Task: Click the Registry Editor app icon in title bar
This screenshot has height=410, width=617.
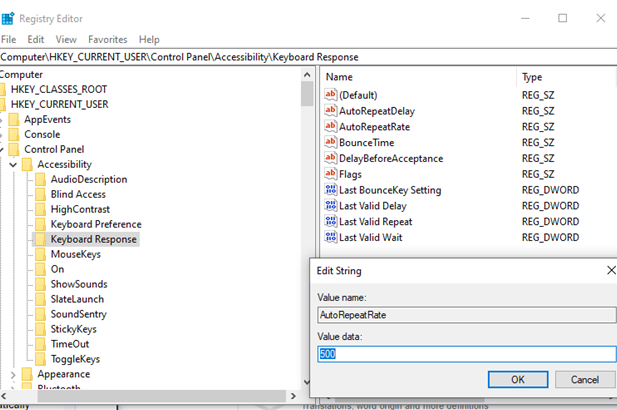Action: click(8, 18)
